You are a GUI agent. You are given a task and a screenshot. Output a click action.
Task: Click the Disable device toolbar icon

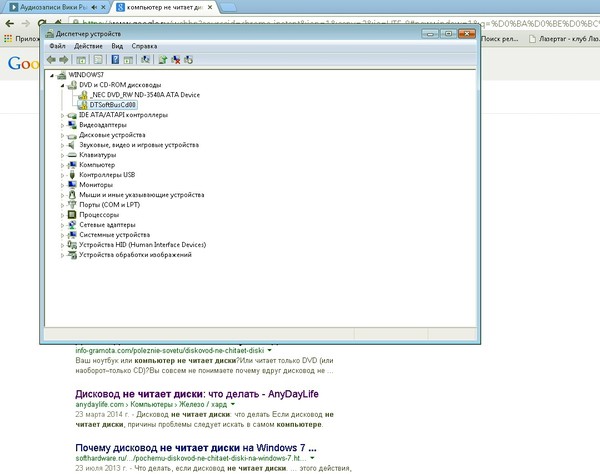pyautogui.click(x=188, y=60)
